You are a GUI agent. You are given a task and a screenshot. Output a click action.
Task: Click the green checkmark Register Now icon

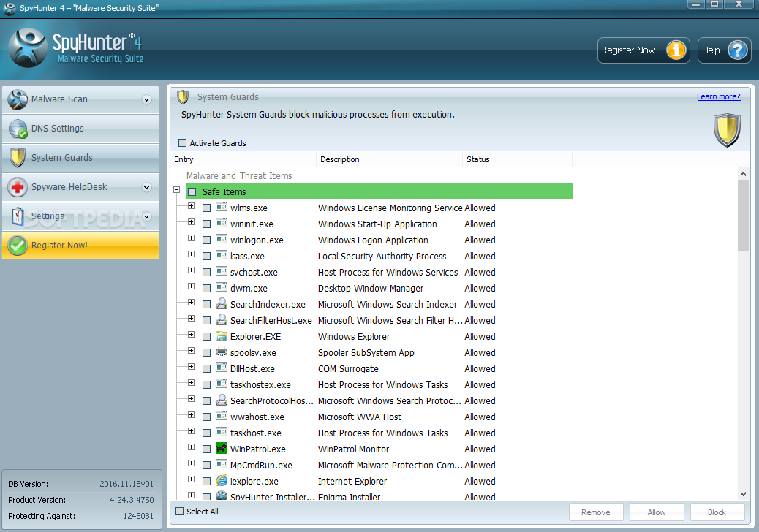18,246
